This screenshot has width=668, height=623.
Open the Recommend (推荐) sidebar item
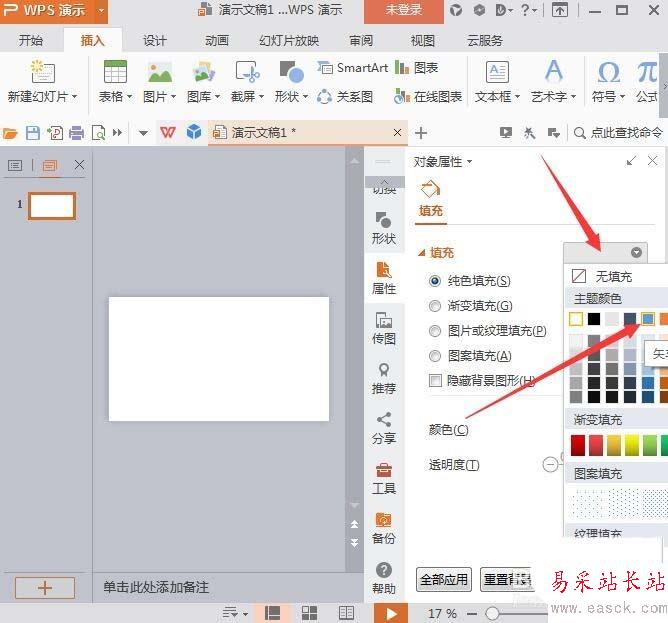click(383, 378)
